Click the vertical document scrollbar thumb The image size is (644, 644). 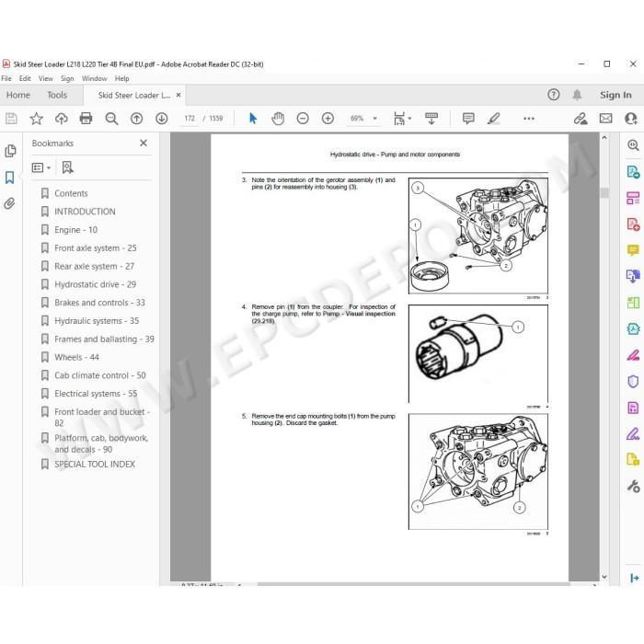(x=604, y=192)
